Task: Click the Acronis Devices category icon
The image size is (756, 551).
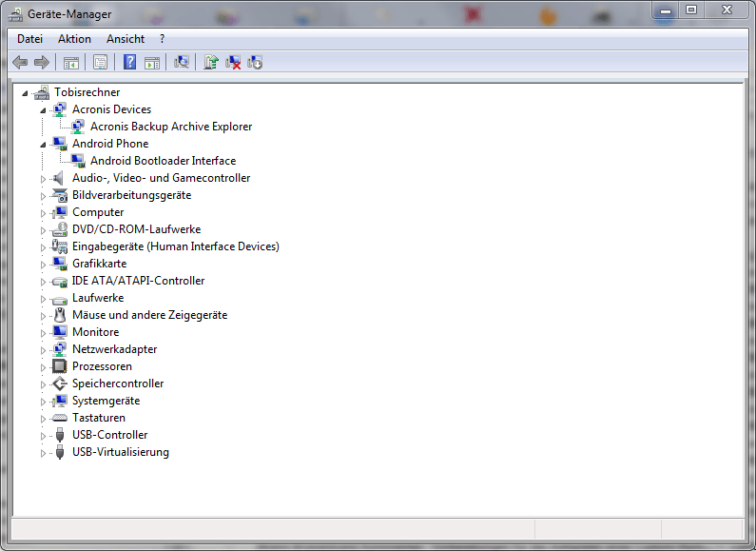Action: point(59,109)
